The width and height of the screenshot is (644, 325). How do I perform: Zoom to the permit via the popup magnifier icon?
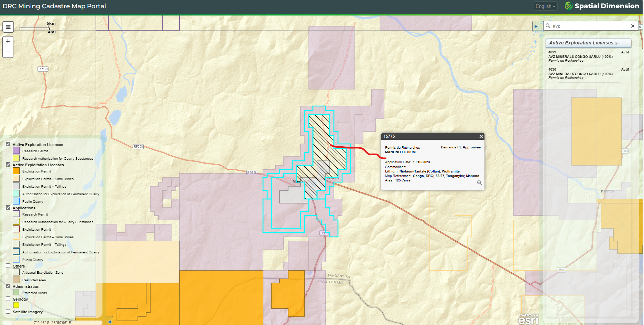coord(479,183)
